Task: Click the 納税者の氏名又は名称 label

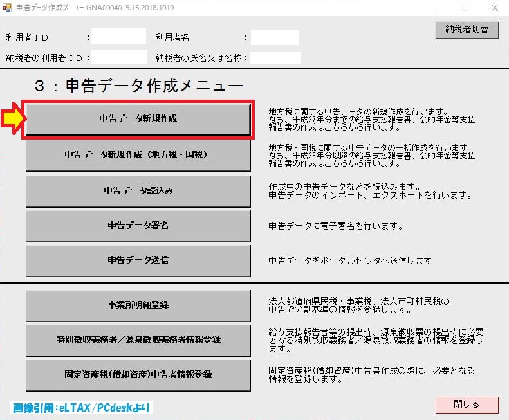Action: pos(198,58)
